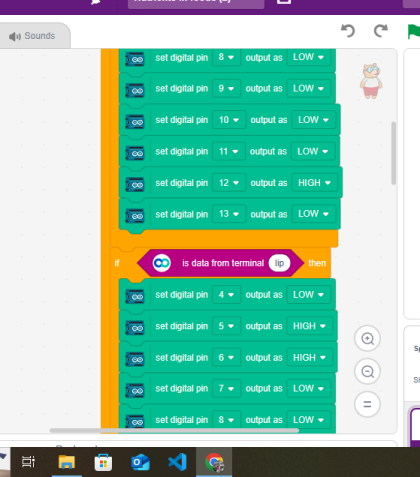
Task: Open the LOW output dropdown on pin 13 block
Action: (x=313, y=214)
